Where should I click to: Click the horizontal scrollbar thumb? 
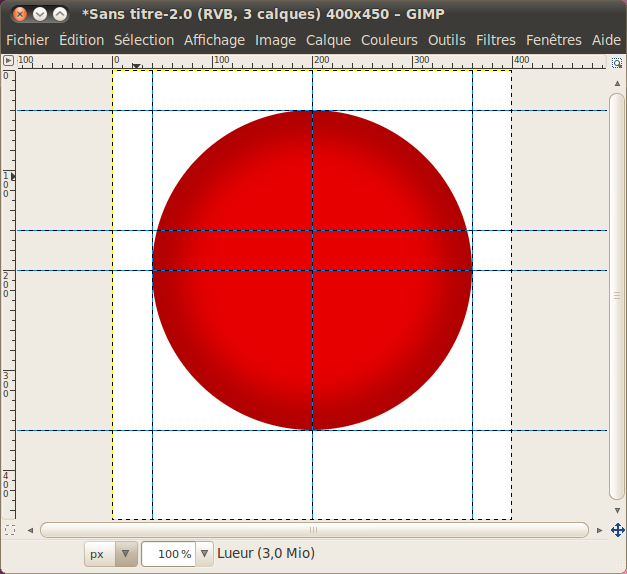(313, 529)
